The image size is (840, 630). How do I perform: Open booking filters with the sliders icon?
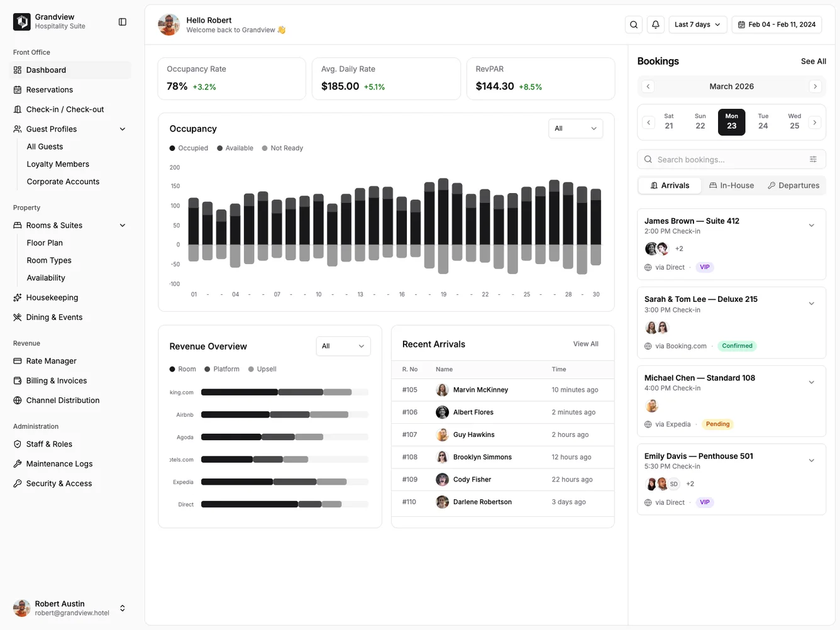812,159
